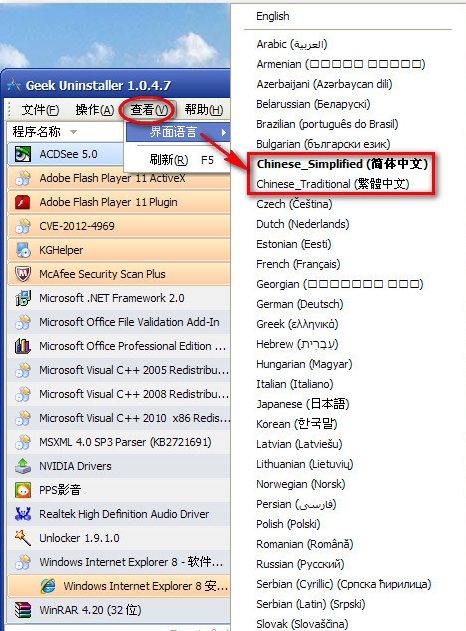Screen dimensions: 466x631
Task: Select the KGHelper program row
Action: click(x=119, y=250)
